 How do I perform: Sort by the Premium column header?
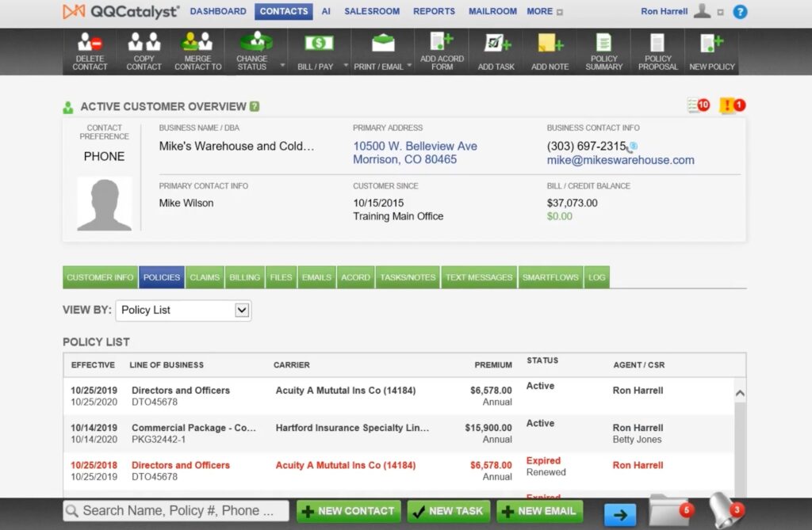pyautogui.click(x=493, y=365)
